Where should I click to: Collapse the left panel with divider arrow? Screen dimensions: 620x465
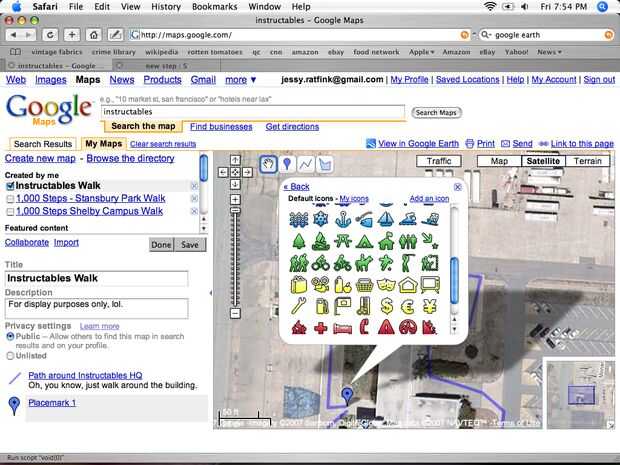click(x=210, y=293)
